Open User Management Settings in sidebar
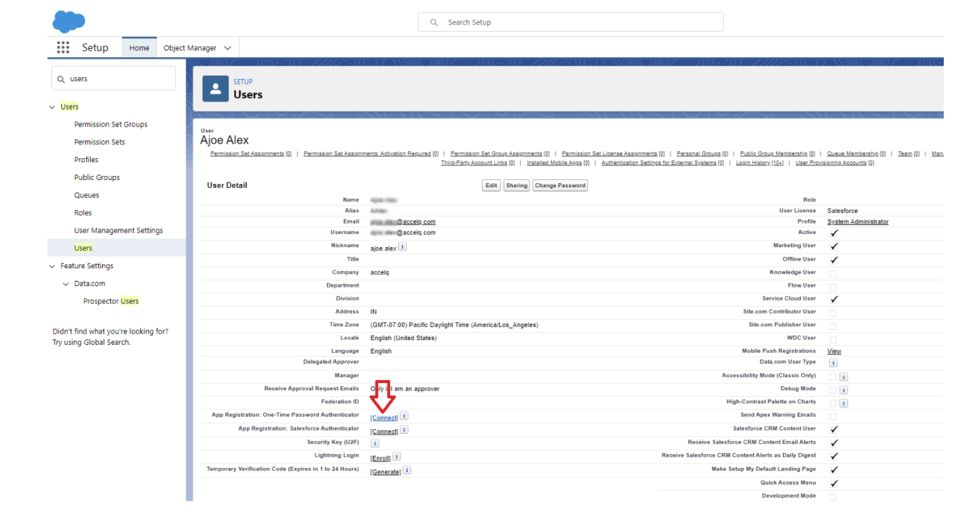This screenshot has width=980, height=530. pyautogui.click(x=119, y=231)
